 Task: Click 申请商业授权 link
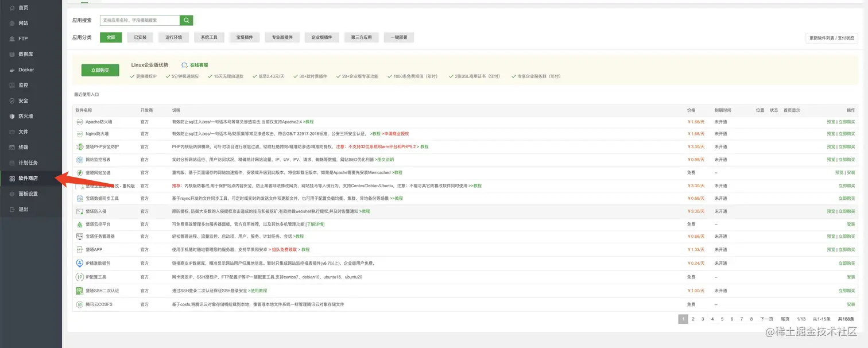click(x=397, y=134)
